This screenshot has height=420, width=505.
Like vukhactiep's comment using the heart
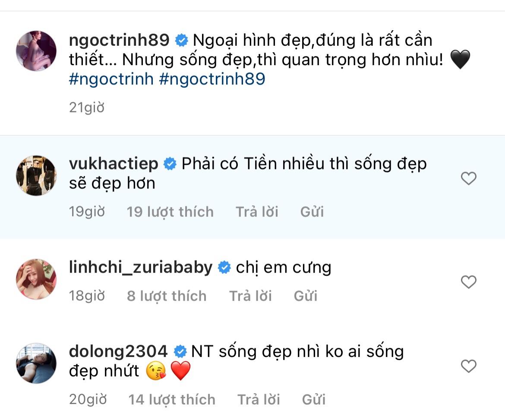[x=468, y=178]
